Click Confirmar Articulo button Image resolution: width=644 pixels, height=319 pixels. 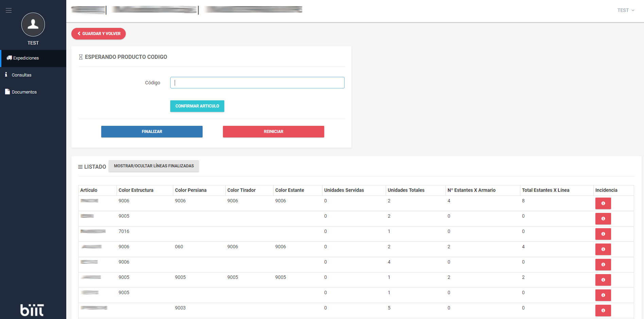197,106
